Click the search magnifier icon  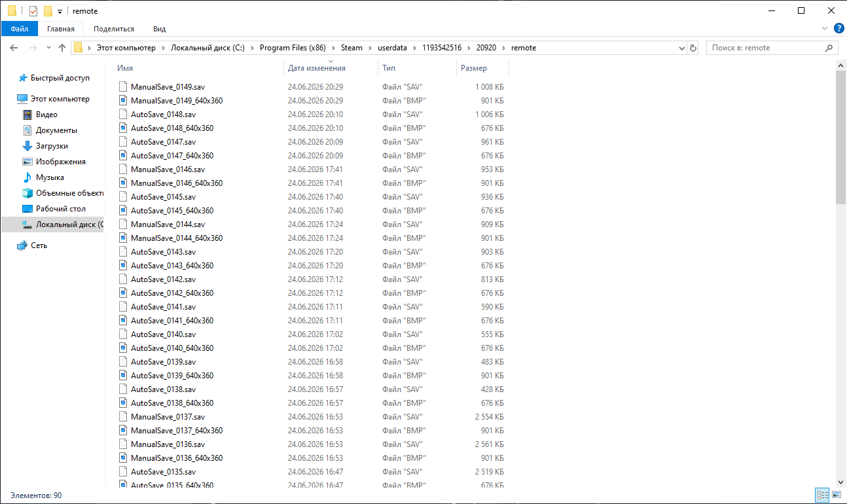click(829, 48)
